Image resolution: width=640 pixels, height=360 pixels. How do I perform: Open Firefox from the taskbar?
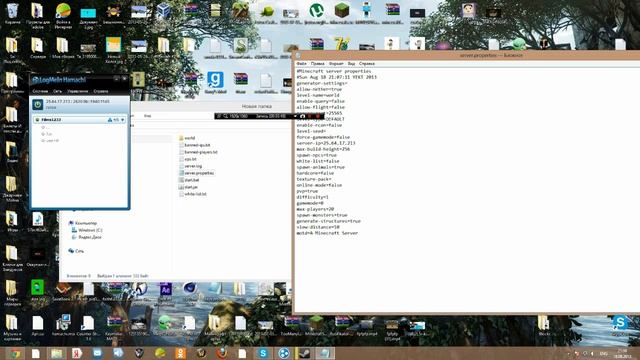click(222, 353)
